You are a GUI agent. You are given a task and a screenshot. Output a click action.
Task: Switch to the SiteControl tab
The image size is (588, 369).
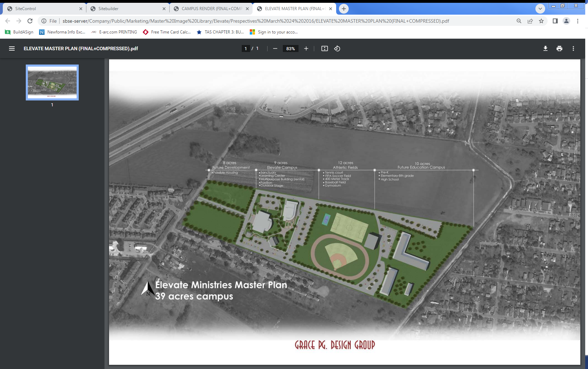(44, 9)
